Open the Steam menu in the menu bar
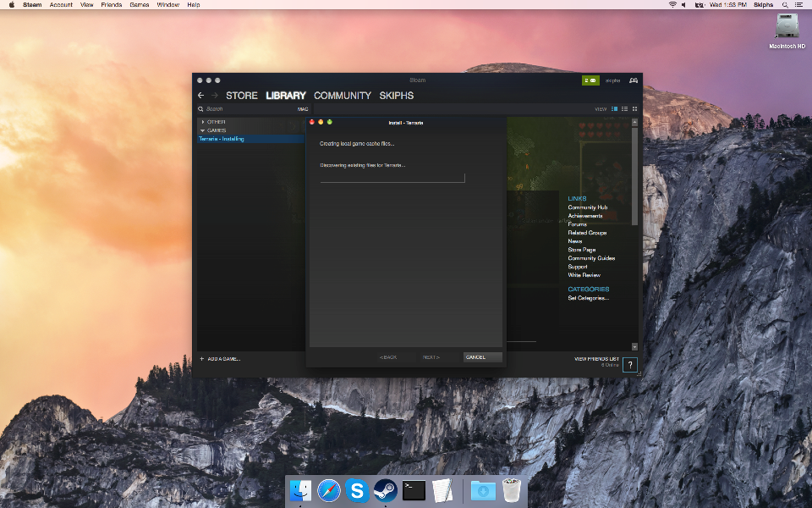 pyautogui.click(x=32, y=5)
